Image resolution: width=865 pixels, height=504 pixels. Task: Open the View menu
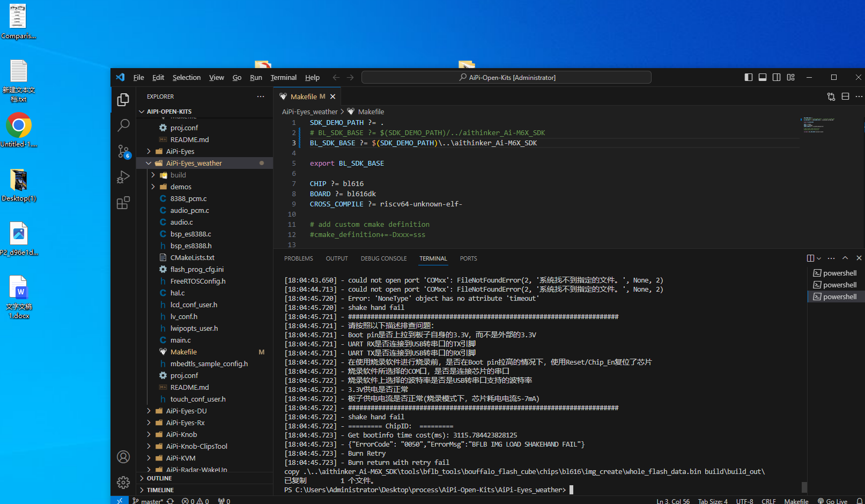point(217,77)
